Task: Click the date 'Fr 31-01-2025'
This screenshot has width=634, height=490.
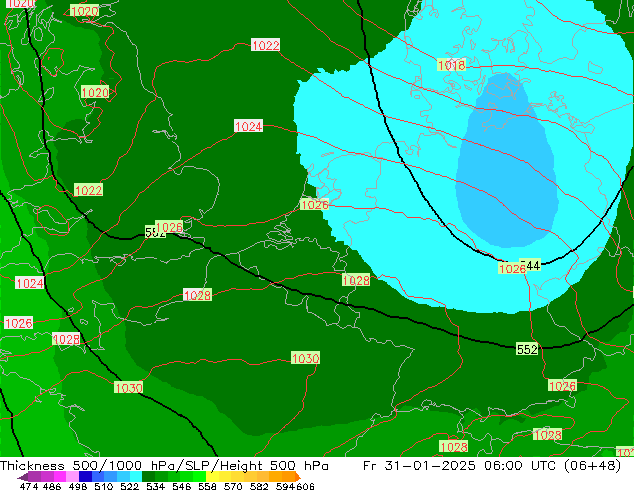Action: pos(419,465)
